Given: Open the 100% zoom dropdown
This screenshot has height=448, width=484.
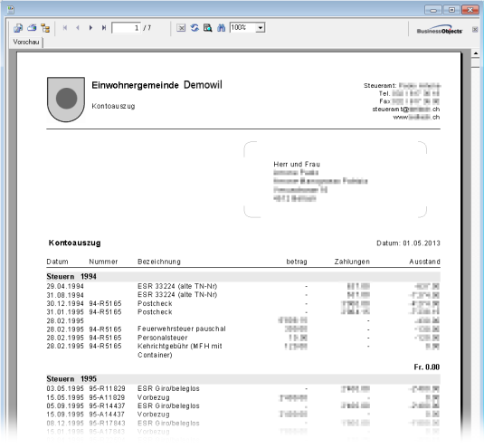Looking at the screenshot, I should (261, 28).
